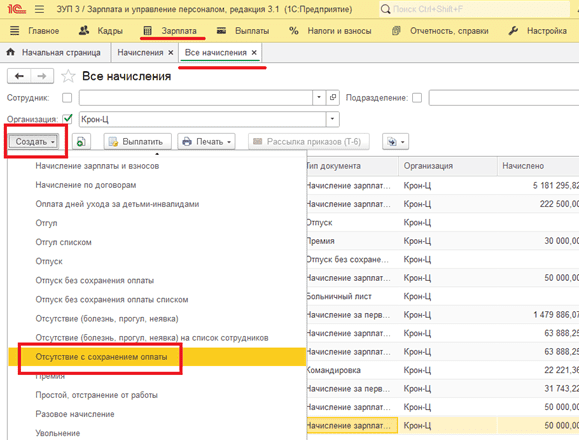Sort by Организация column header

[448, 166]
